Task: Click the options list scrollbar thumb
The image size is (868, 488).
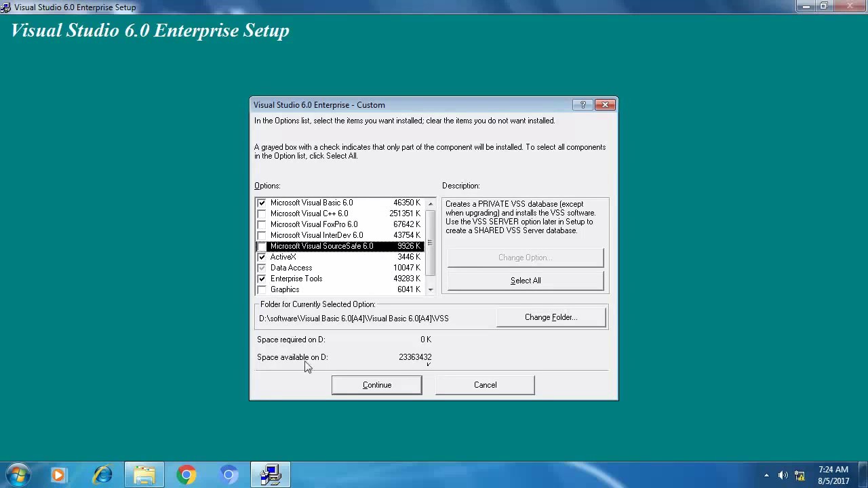Action: (430, 243)
